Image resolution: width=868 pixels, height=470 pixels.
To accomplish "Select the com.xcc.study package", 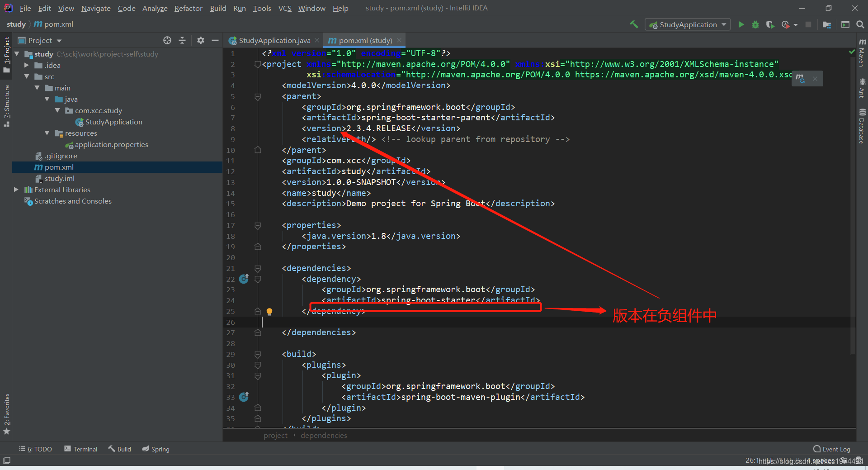I will [98, 110].
